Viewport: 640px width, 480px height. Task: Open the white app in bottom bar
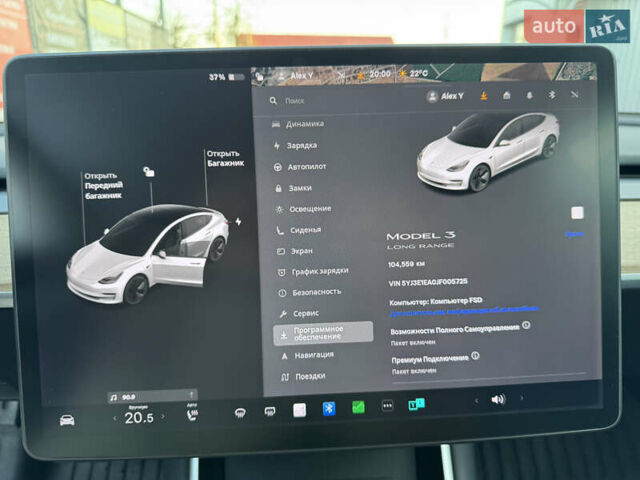pos(300,410)
